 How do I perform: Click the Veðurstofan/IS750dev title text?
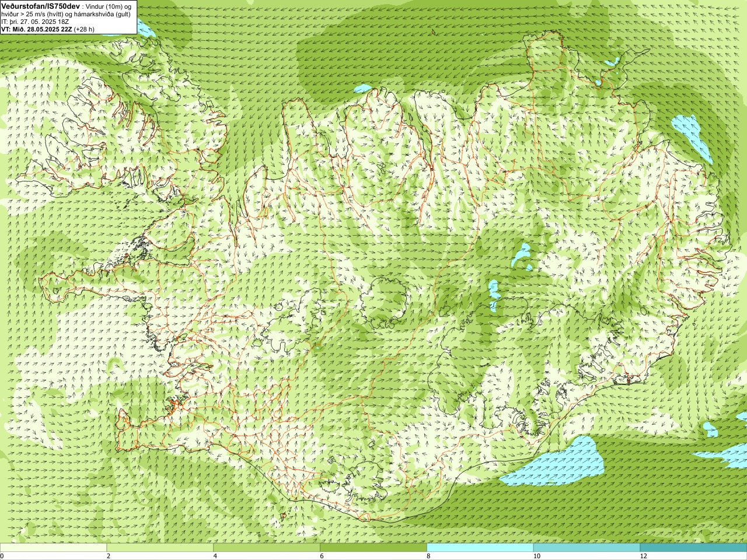point(41,5)
